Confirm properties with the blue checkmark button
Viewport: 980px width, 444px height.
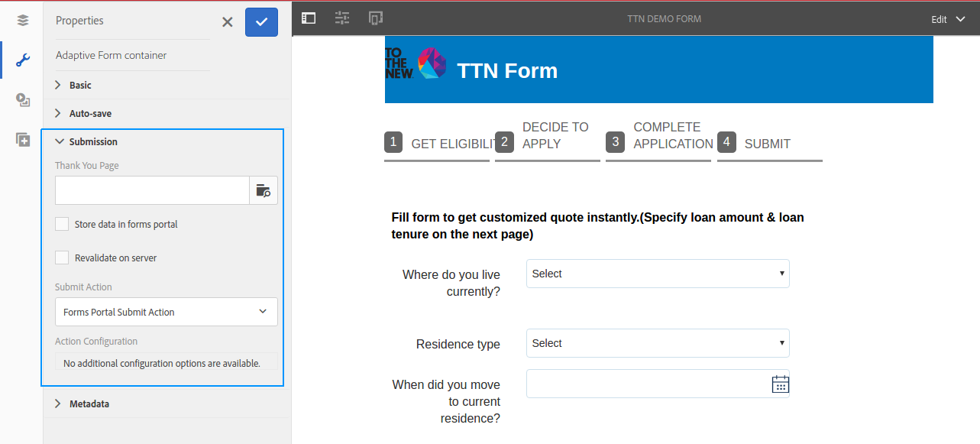click(261, 22)
